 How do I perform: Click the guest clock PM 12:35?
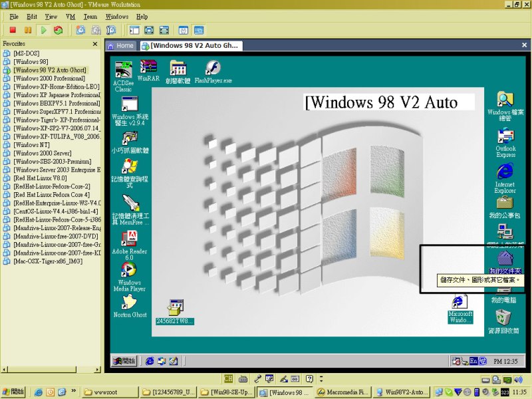pyautogui.click(x=505, y=361)
